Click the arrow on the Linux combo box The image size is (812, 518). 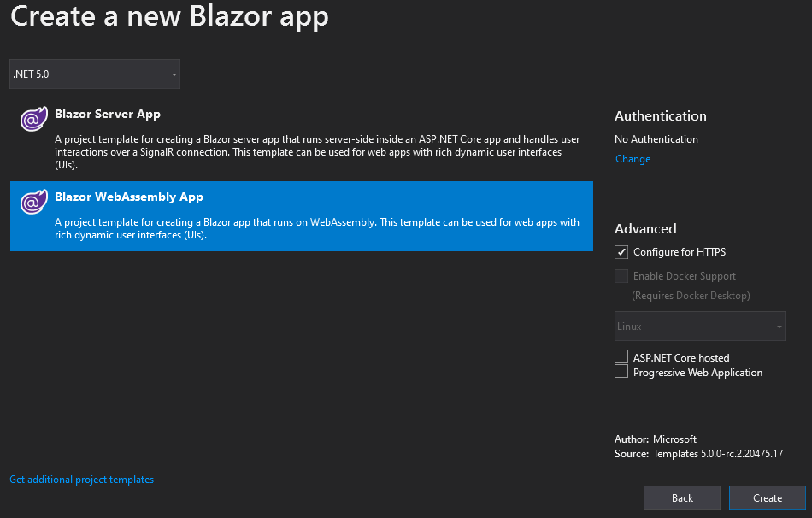779,327
